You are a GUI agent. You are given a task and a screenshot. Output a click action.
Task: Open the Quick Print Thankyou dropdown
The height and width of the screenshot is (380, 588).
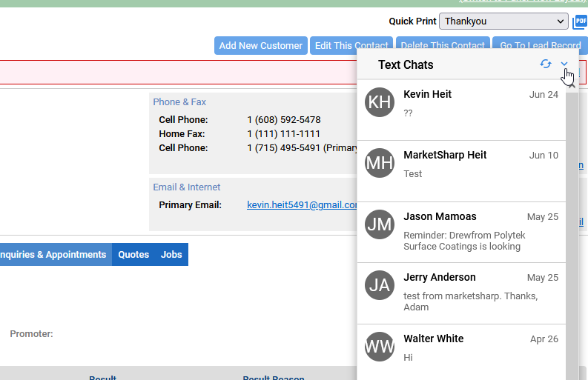pyautogui.click(x=503, y=21)
